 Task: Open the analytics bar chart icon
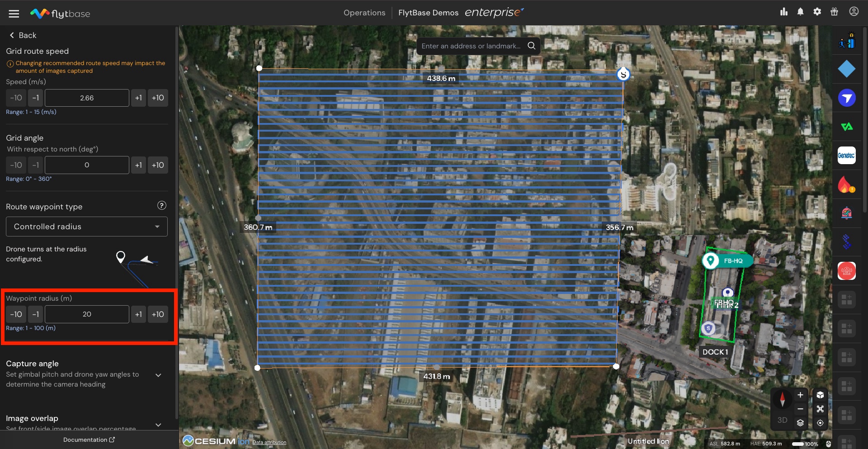pos(783,12)
